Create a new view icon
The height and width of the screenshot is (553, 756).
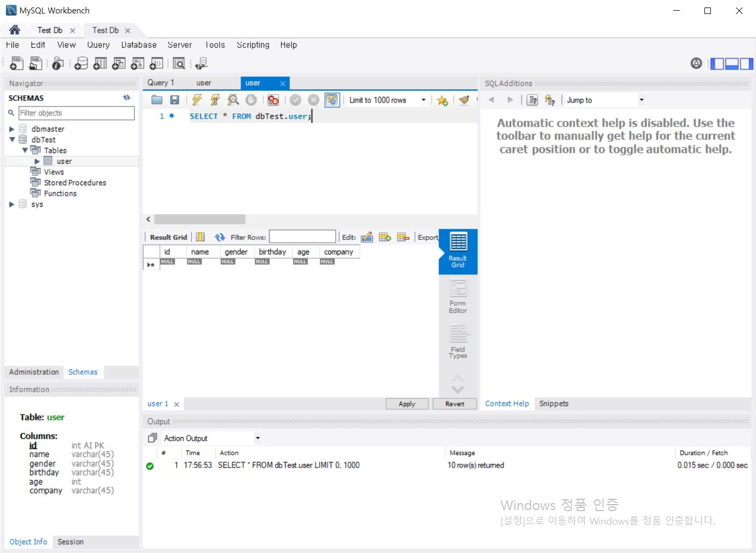tap(119, 63)
